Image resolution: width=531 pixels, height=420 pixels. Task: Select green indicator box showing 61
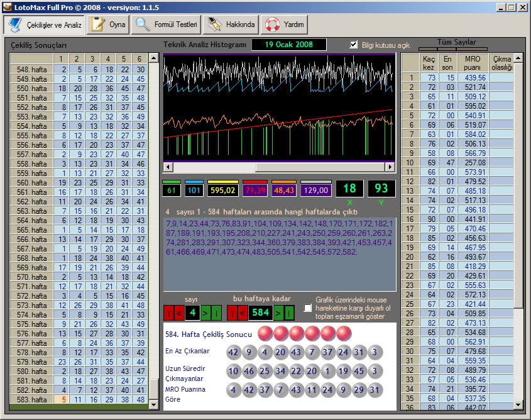[x=172, y=190]
